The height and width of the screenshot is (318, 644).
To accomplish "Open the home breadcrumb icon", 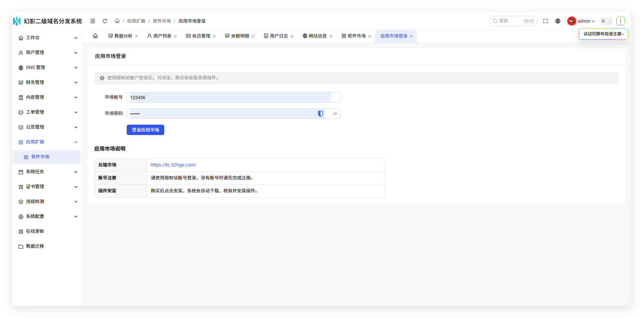I will tap(117, 21).
